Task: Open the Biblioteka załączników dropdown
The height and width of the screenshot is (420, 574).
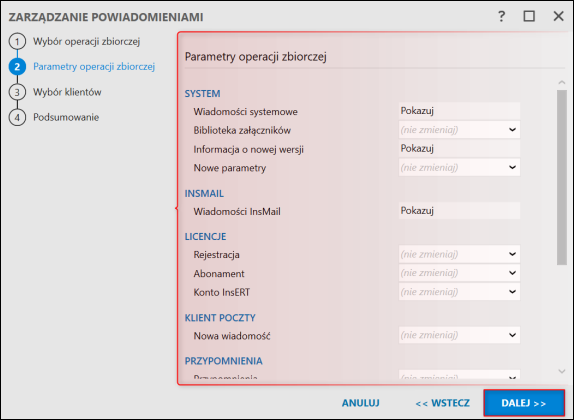Action: (x=459, y=130)
